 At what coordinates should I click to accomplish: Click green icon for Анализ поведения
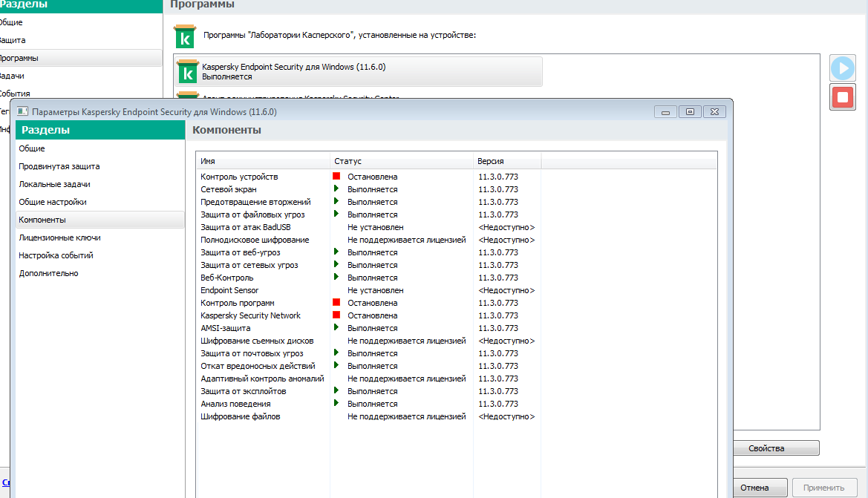click(336, 404)
